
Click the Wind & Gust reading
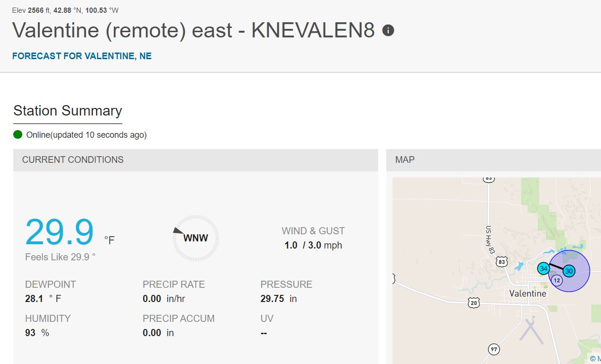click(313, 245)
